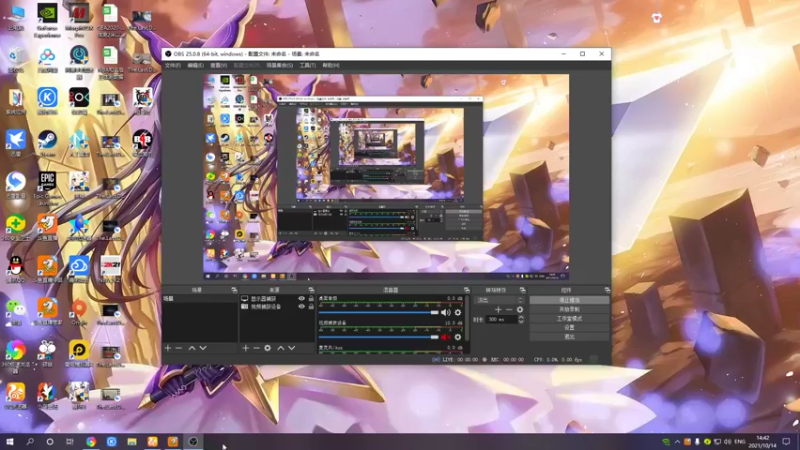Image resolution: width=800 pixels, height=450 pixels.
Task: Open File Explorer from taskbar
Action: pyautogui.click(x=132, y=442)
